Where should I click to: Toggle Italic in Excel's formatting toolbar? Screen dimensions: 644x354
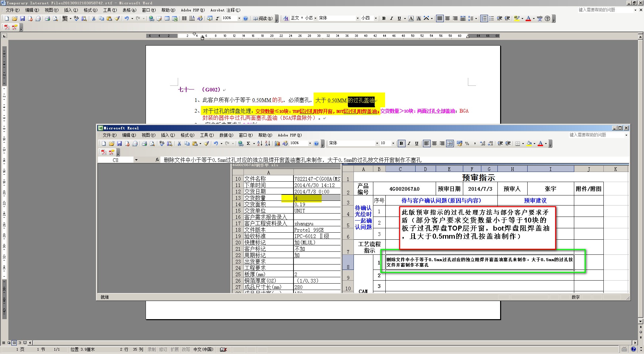[409, 143]
